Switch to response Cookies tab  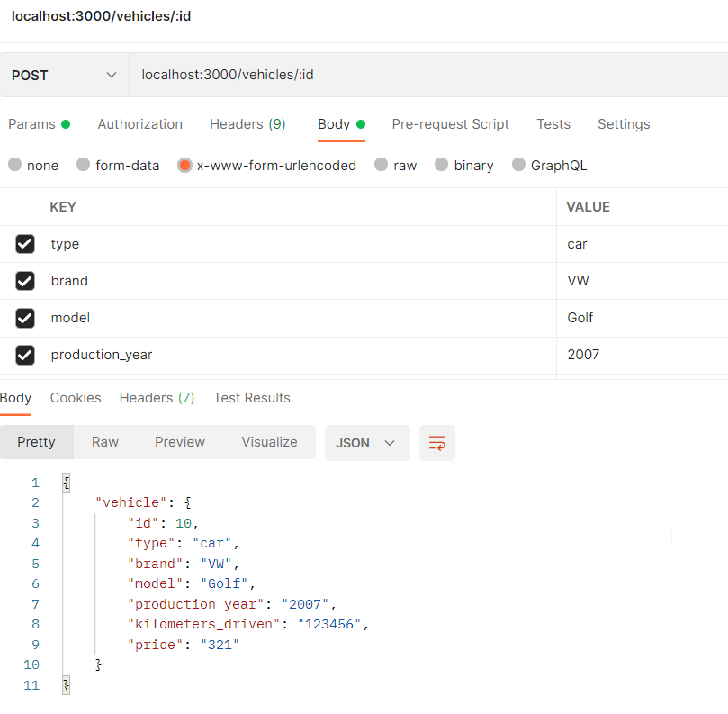point(76,398)
